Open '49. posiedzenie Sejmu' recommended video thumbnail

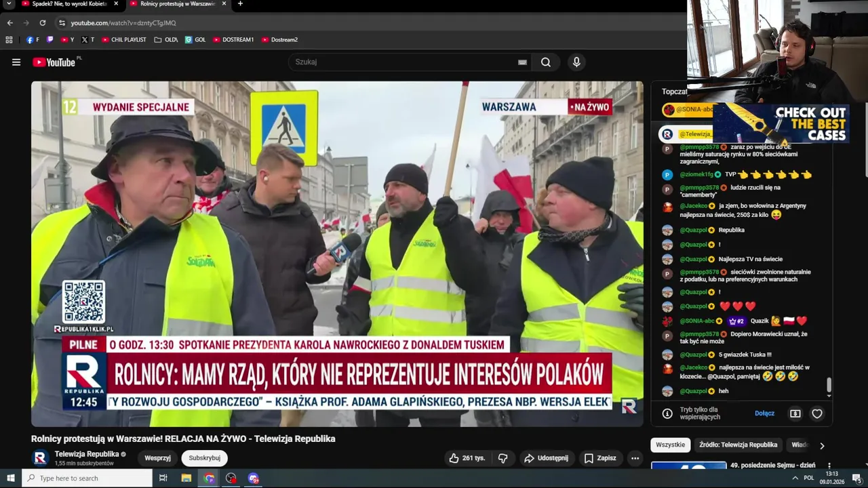pyautogui.click(x=688, y=466)
